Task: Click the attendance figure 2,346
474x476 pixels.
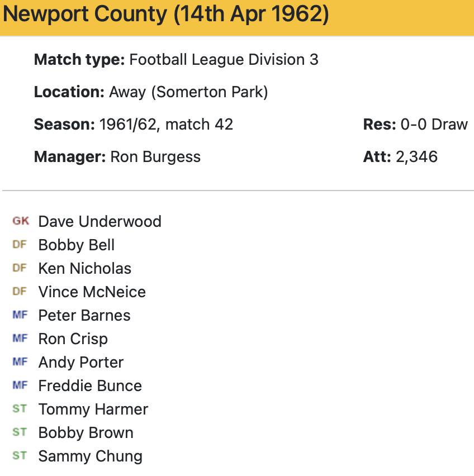Action: pos(416,156)
